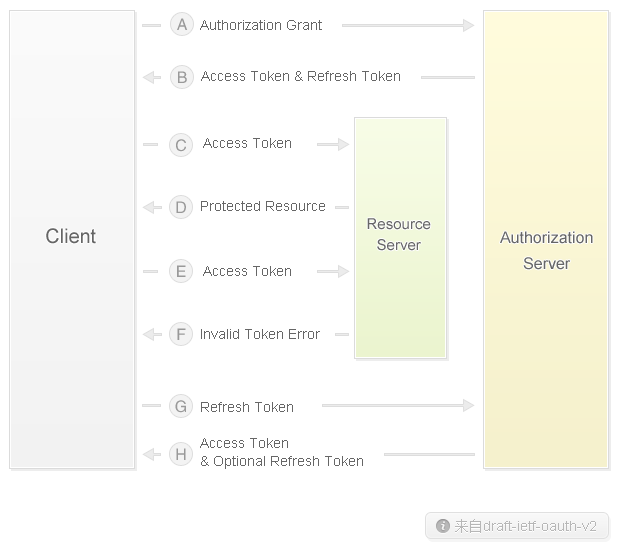Select the Resource Server box
Viewport: 619px width, 550px height.
[x=400, y=238]
